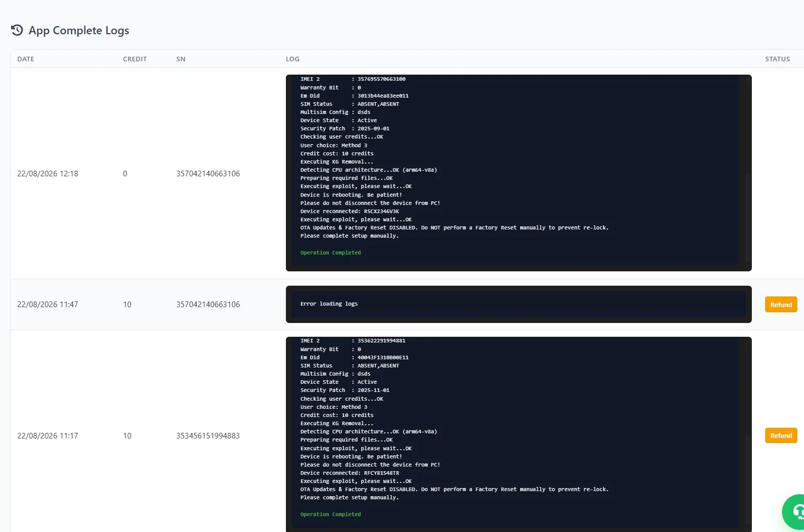
Task: Click the Error loading logs message
Action: click(x=329, y=304)
